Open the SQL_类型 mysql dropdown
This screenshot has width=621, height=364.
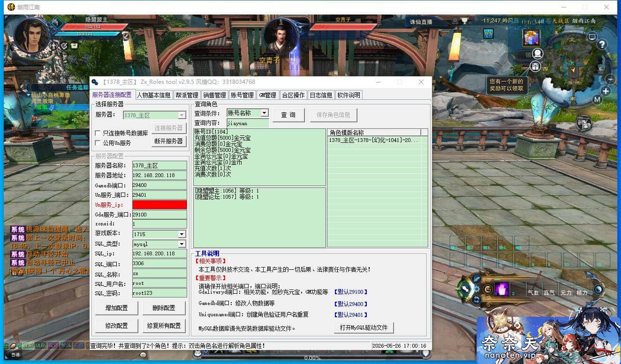coord(182,244)
